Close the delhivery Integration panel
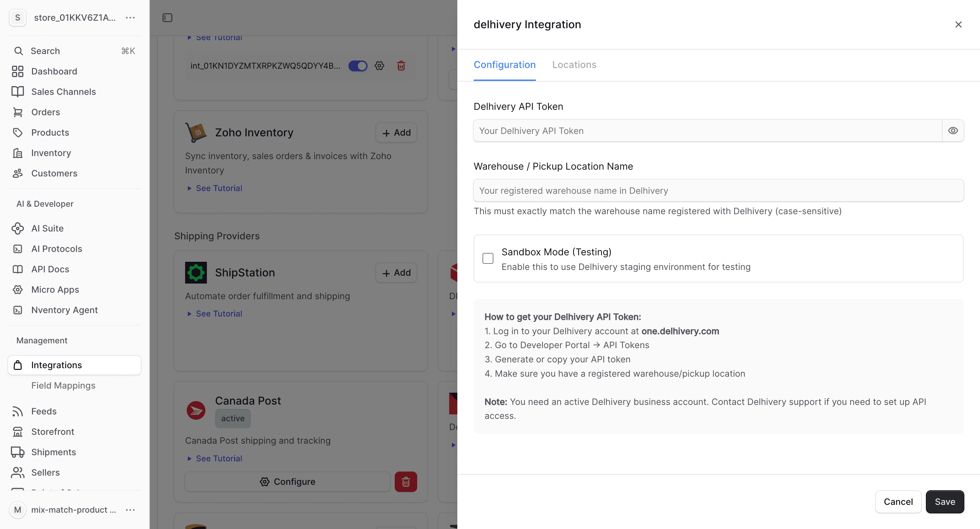 [x=958, y=24]
